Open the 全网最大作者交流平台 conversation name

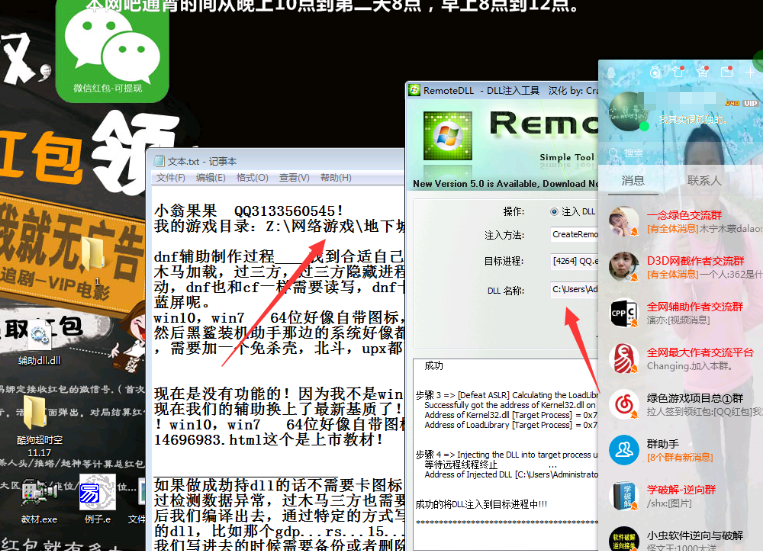pos(700,352)
